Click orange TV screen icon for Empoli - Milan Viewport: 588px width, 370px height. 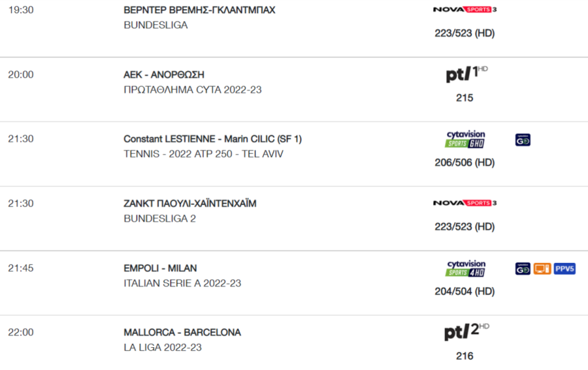[542, 269]
